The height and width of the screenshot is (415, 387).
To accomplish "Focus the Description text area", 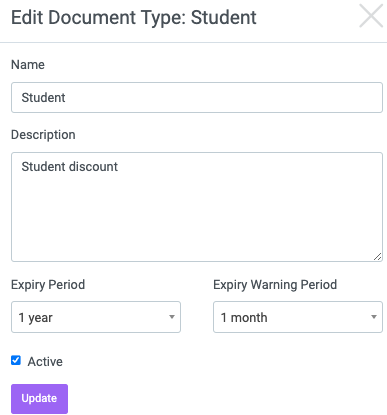I will (x=197, y=207).
